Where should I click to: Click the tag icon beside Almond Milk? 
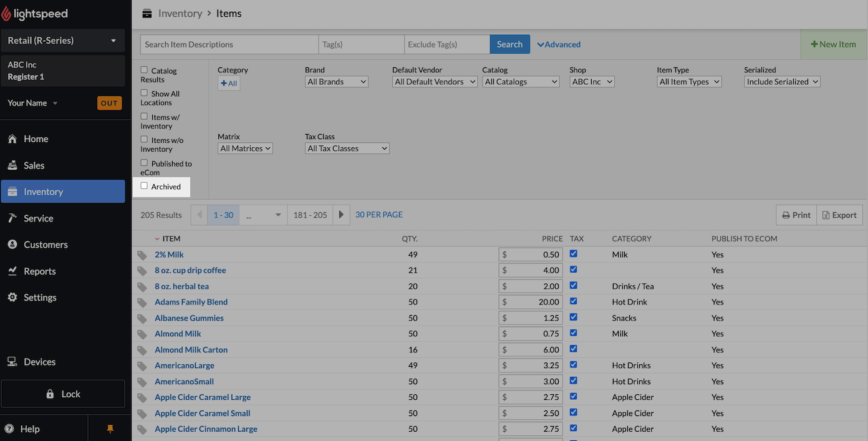tap(142, 334)
